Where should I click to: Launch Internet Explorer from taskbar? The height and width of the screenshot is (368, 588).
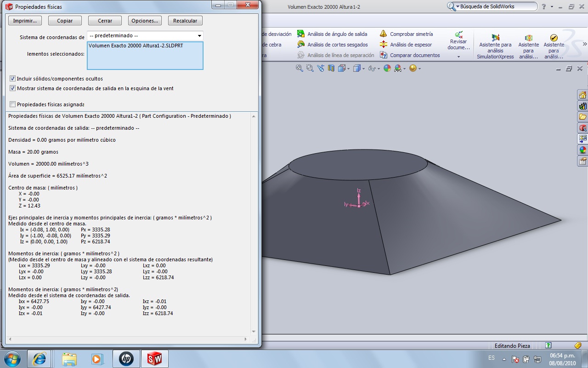[x=39, y=359]
